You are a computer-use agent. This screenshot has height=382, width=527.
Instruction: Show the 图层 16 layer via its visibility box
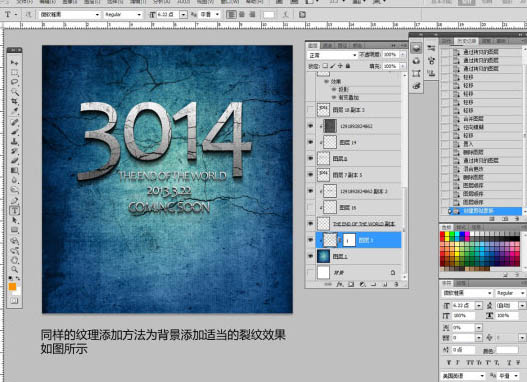point(311,207)
